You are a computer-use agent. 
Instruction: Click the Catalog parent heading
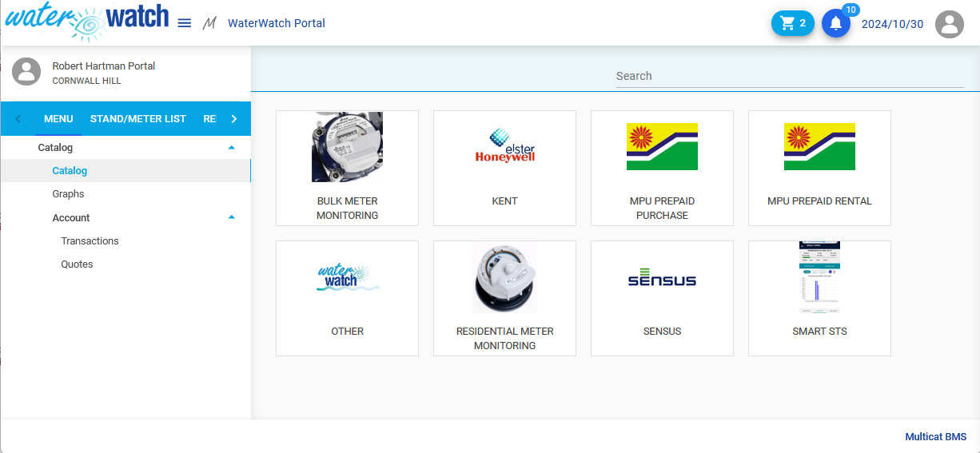coord(55,148)
